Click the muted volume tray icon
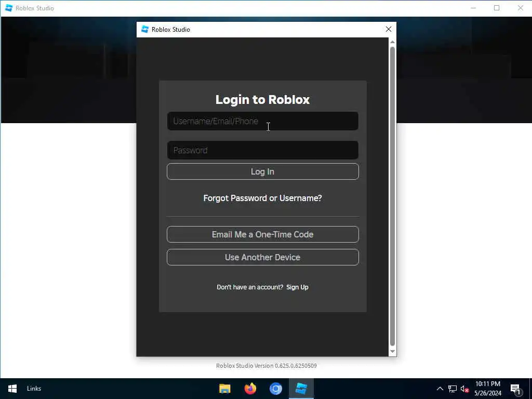Image resolution: width=532 pixels, height=399 pixels. pyautogui.click(x=464, y=389)
